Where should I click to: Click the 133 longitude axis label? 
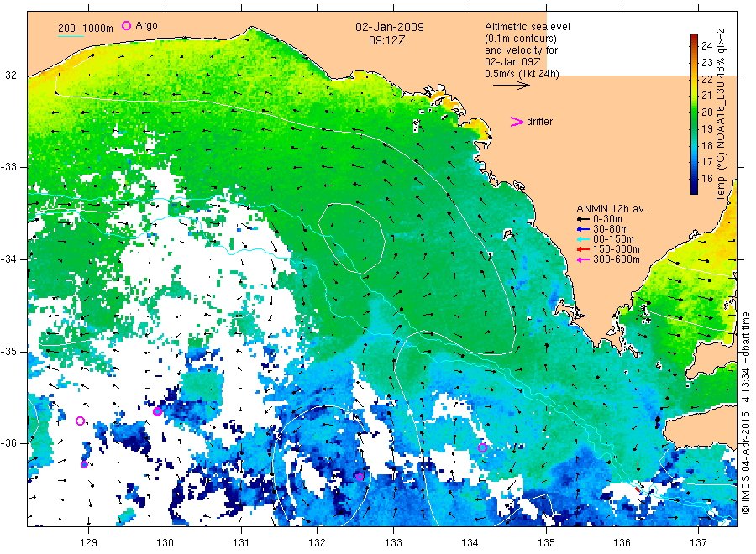click(x=393, y=543)
